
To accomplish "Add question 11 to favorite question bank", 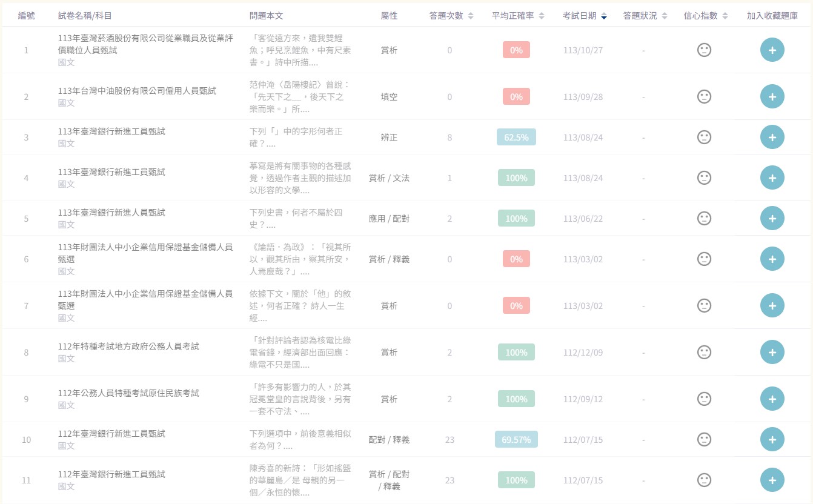I will (x=772, y=480).
